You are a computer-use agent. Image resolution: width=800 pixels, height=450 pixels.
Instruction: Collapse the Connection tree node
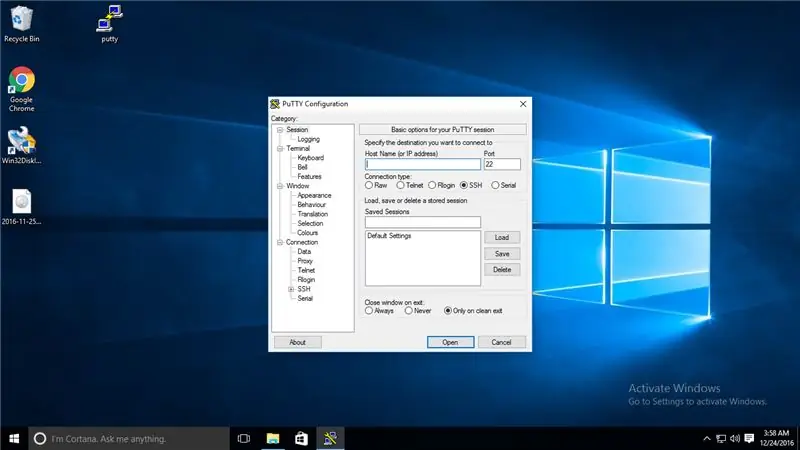point(280,242)
